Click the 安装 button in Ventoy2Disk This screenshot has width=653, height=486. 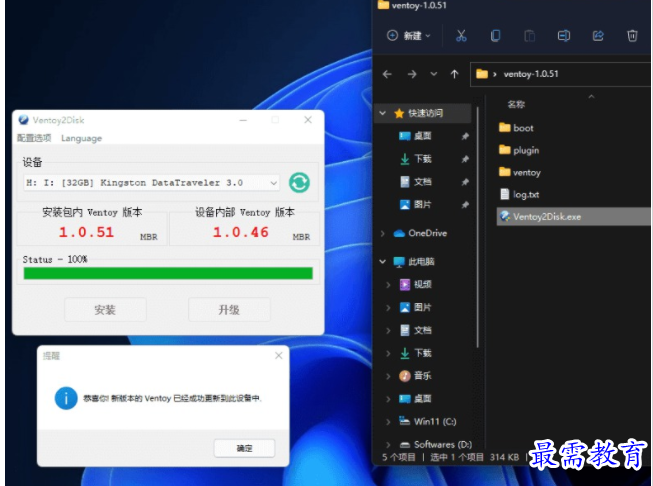(x=105, y=309)
